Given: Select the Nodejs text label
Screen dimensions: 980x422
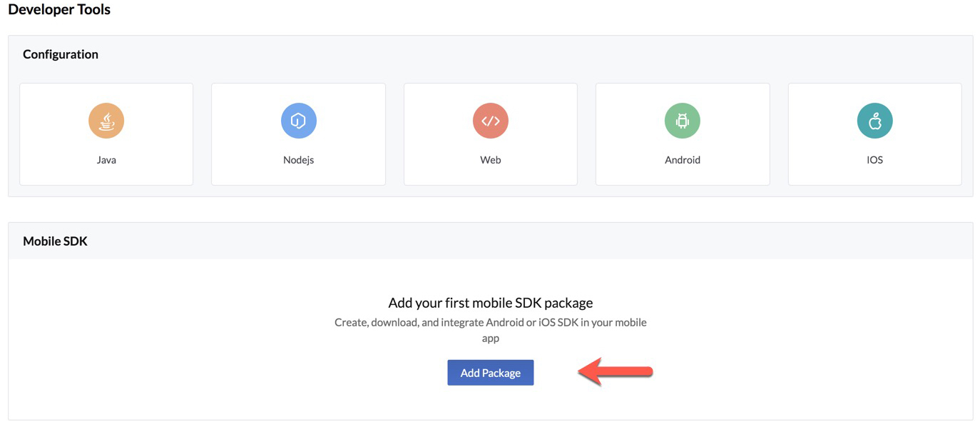Looking at the screenshot, I should pyautogui.click(x=298, y=160).
